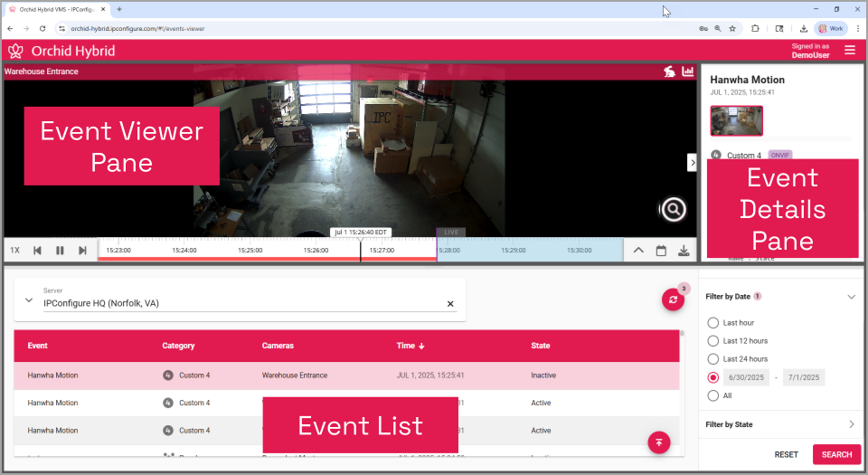The height and width of the screenshot is (475, 868).
Task: Click the Inactive state cell in the first row
Action: [543, 375]
